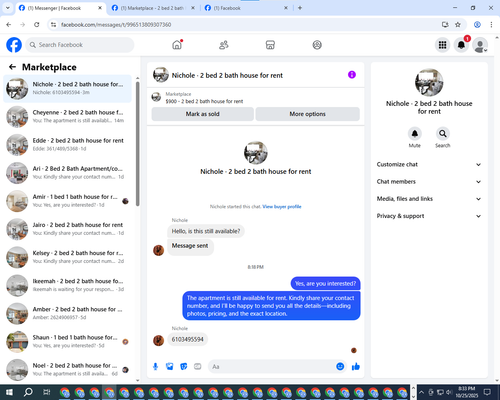Open the emoji picker in message box

pos(340,366)
